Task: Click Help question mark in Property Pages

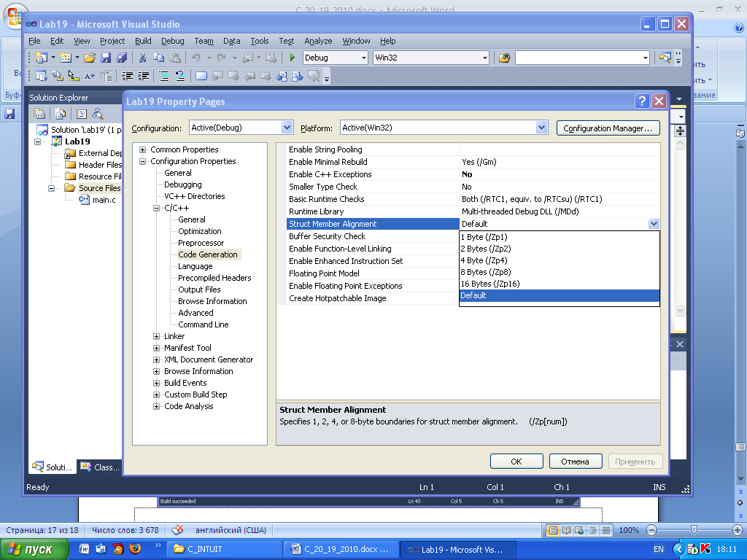Action: [642, 101]
